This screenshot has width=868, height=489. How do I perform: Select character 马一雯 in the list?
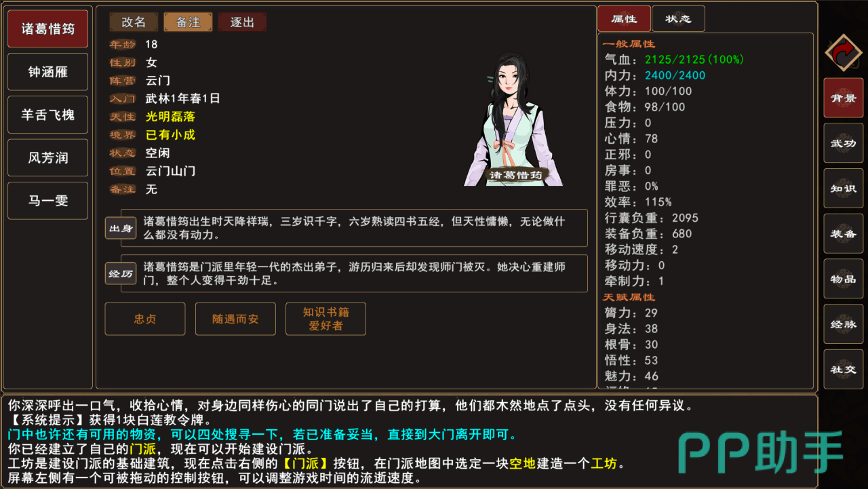[48, 201]
